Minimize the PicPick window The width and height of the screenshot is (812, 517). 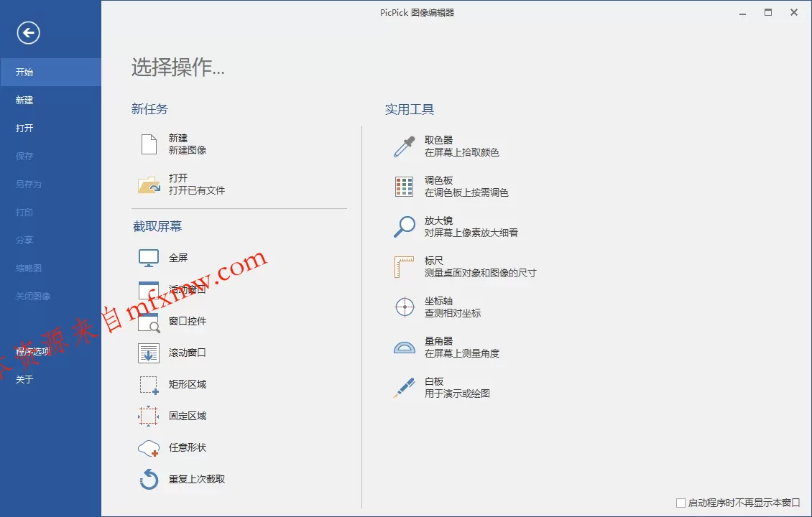742,13
